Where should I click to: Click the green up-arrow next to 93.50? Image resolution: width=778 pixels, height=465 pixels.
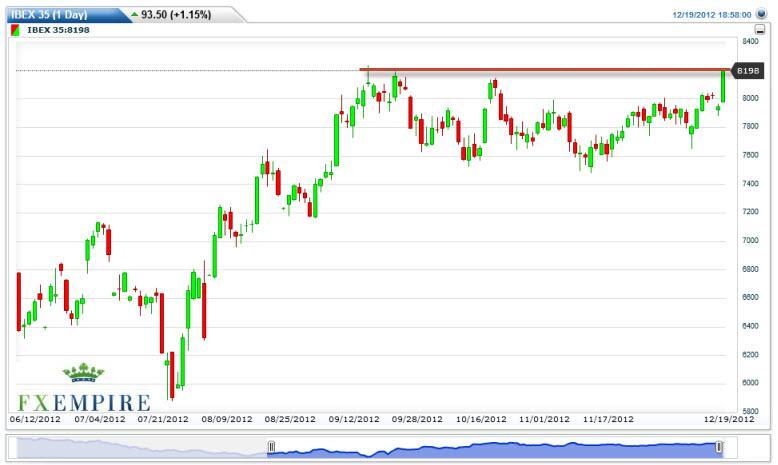(x=134, y=14)
